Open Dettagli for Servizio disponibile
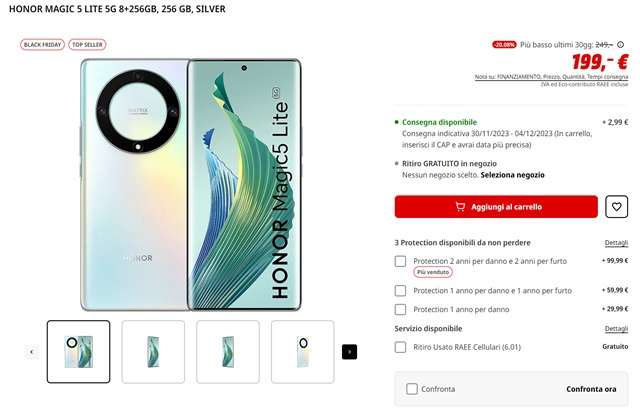Screen dimensions: 640x409 [616, 329]
